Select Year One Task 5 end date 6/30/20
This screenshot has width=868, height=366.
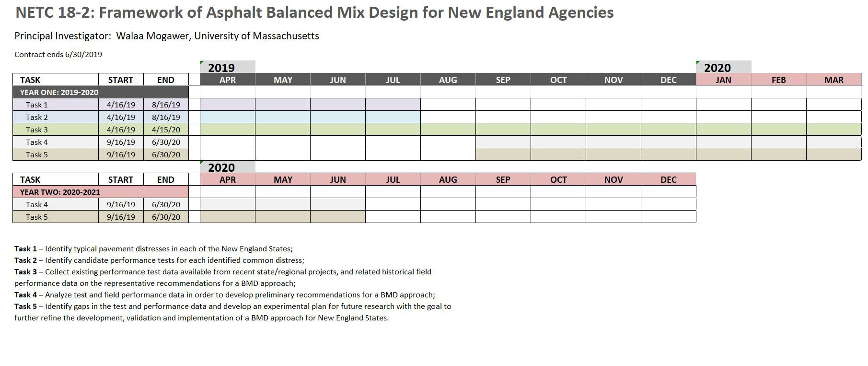pos(166,154)
